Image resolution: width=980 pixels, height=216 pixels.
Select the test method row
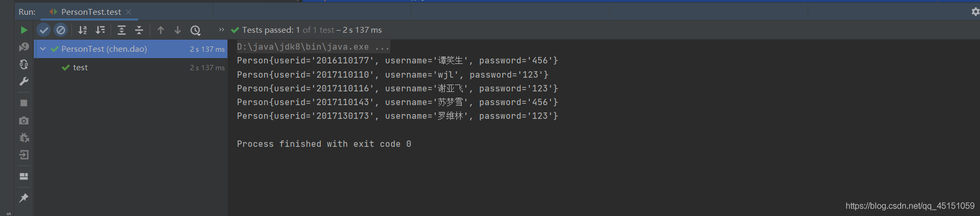pyautogui.click(x=131, y=67)
